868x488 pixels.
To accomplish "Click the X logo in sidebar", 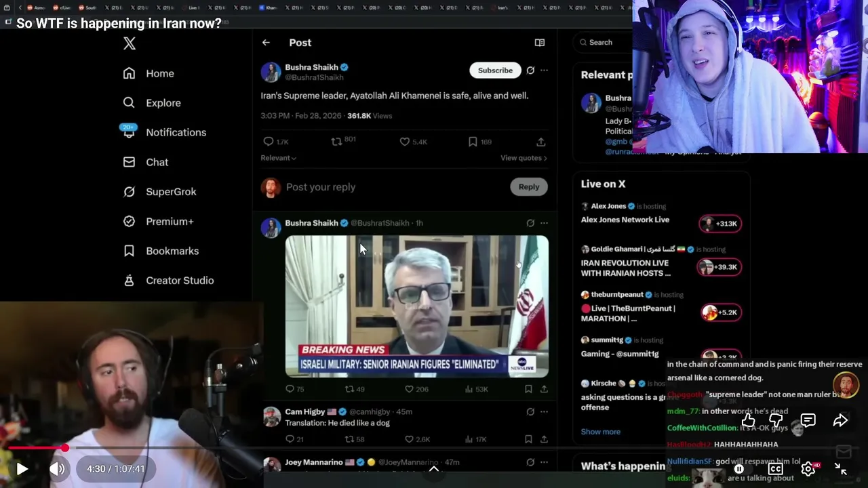I will [130, 43].
